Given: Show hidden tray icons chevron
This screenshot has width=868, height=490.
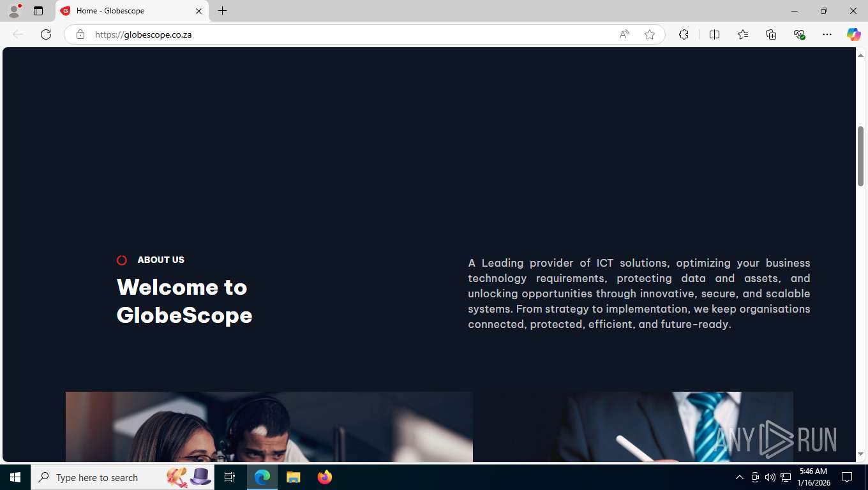Looking at the screenshot, I should click(x=740, y=477).
